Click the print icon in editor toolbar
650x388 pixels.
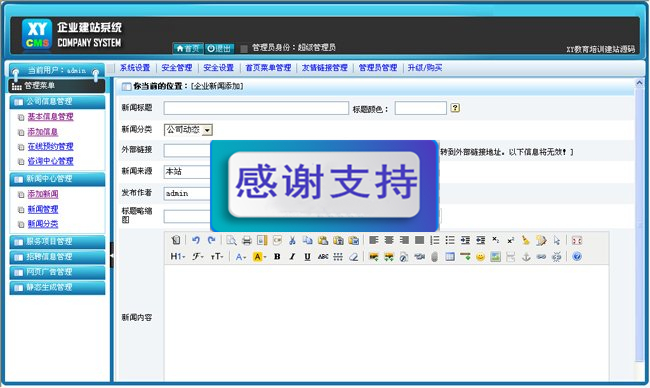tap(247, 240)
